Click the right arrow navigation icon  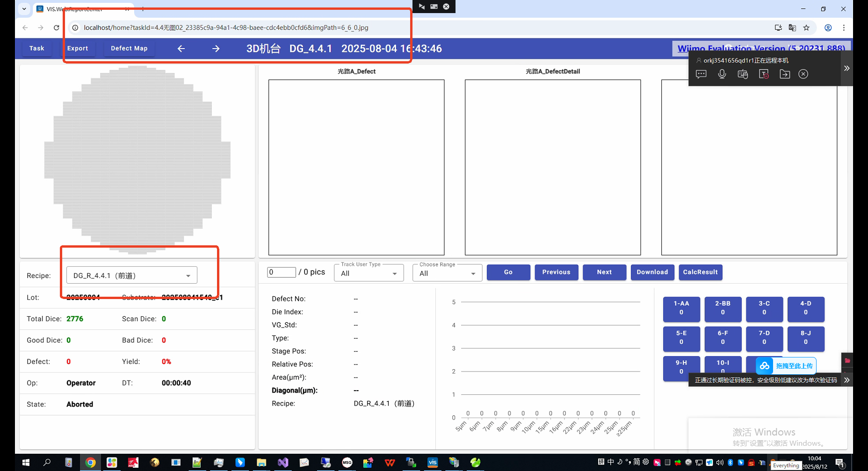(216, 49)
